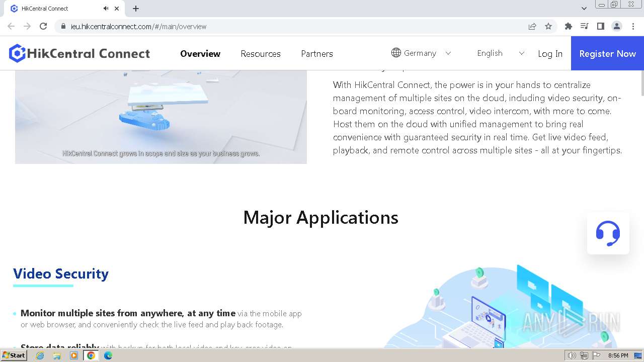Screen dimensions: 644x362
Task: Open the File Explorer taskbar icon
Action: pos(57,355)
